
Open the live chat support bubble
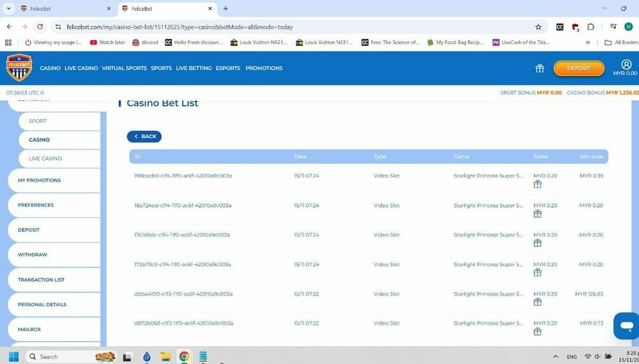pos(624,326)
